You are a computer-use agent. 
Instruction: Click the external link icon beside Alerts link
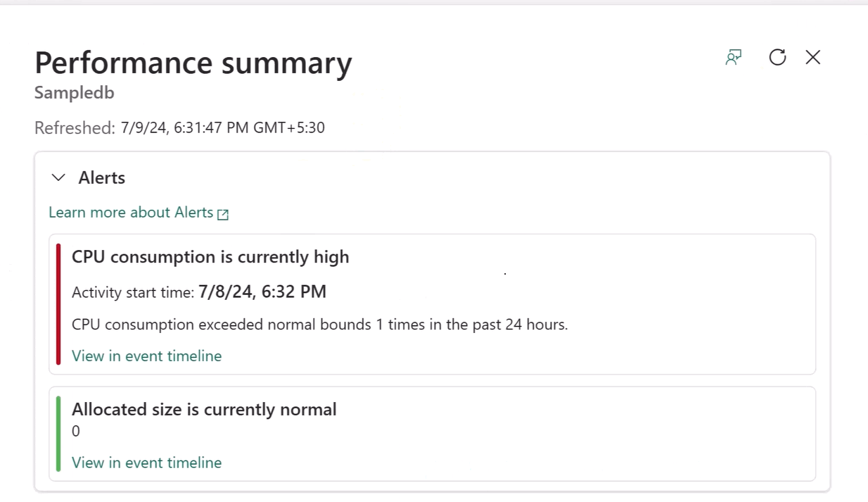pos(223,214)
